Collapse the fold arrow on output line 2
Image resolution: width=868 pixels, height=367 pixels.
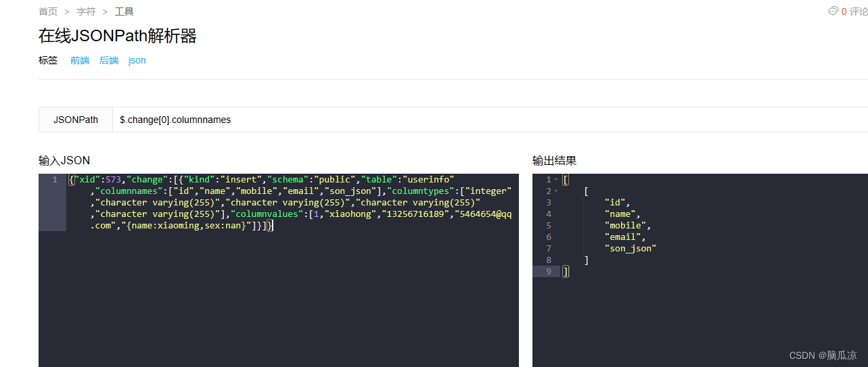[x=556, y=191]
